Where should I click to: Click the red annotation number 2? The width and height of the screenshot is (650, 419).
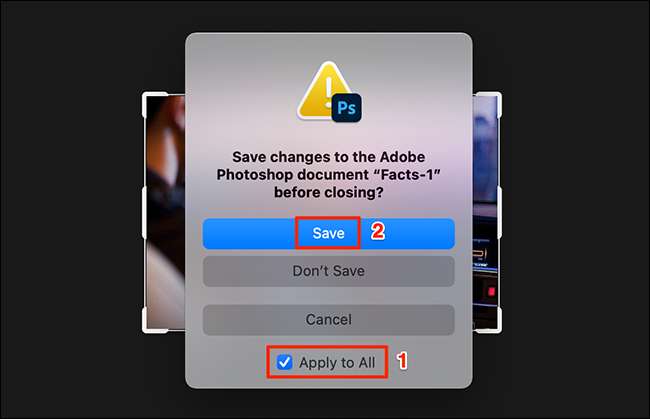[378, 231]
